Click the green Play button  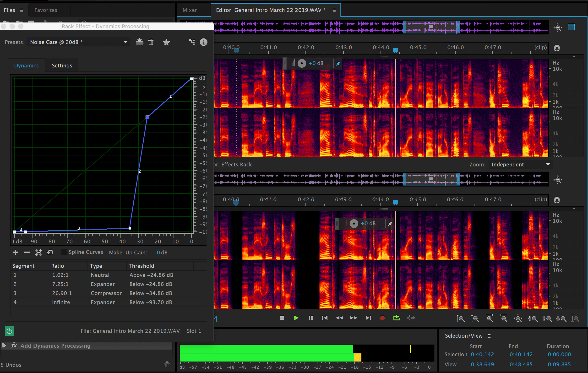coord(296,318)
